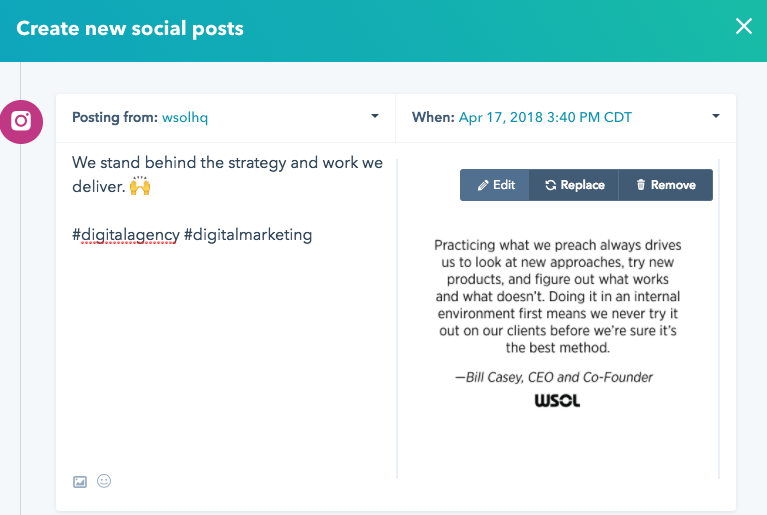Click the WSOL logo in the preview
Image resolution: width=767 pixels, height=515 pixels.
557,401
